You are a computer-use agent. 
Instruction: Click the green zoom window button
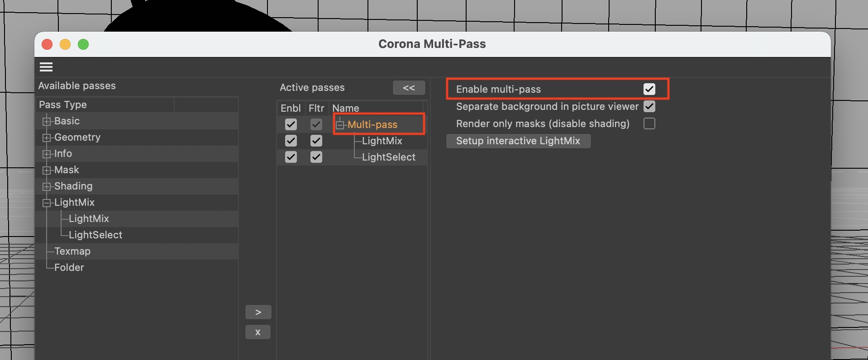(x=83, y=44)
